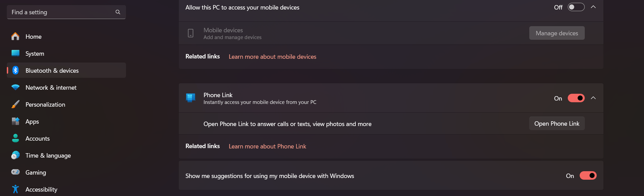The height and width of the screenshot is (196, 644).
Task: Click the System monitor icon
Action: (x=15, y=53)
